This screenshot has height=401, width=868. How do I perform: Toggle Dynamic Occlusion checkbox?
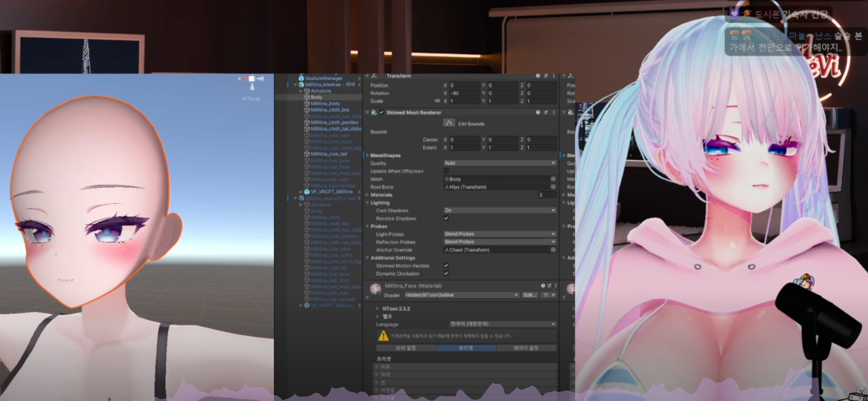tap(446, 273)
